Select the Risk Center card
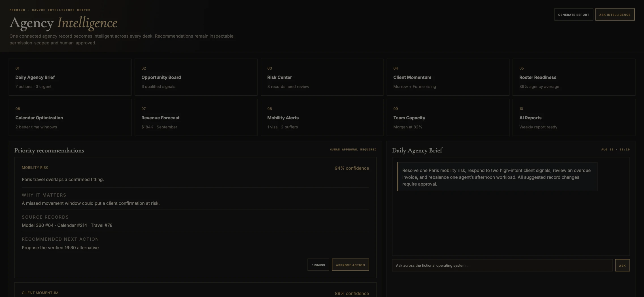This screenshot has height=297, width=644. (x=322, y=77)
